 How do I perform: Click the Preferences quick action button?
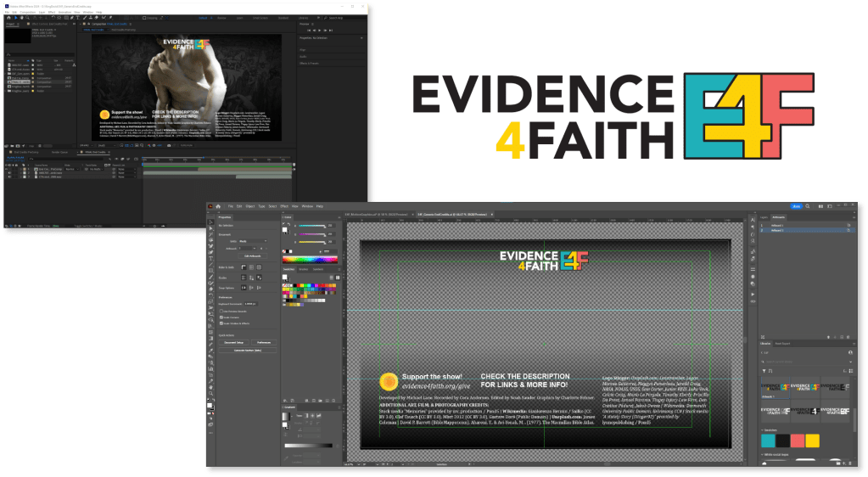pos(264,342)
